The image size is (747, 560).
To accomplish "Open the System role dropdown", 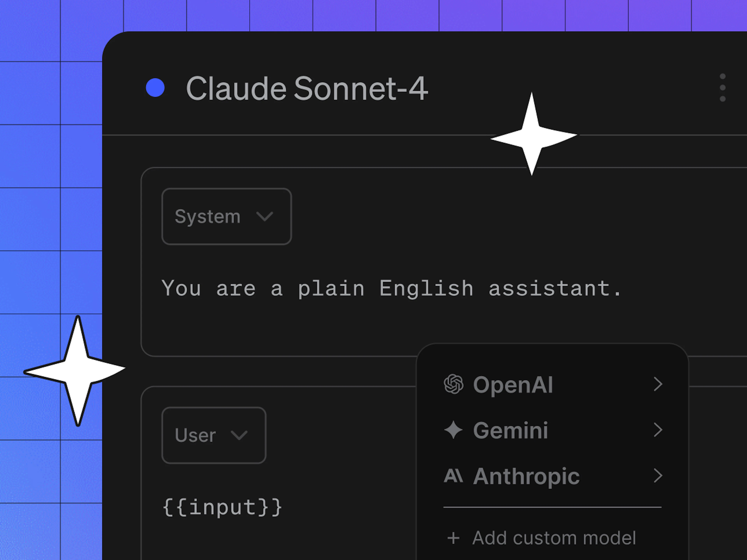I will point(227,216).
